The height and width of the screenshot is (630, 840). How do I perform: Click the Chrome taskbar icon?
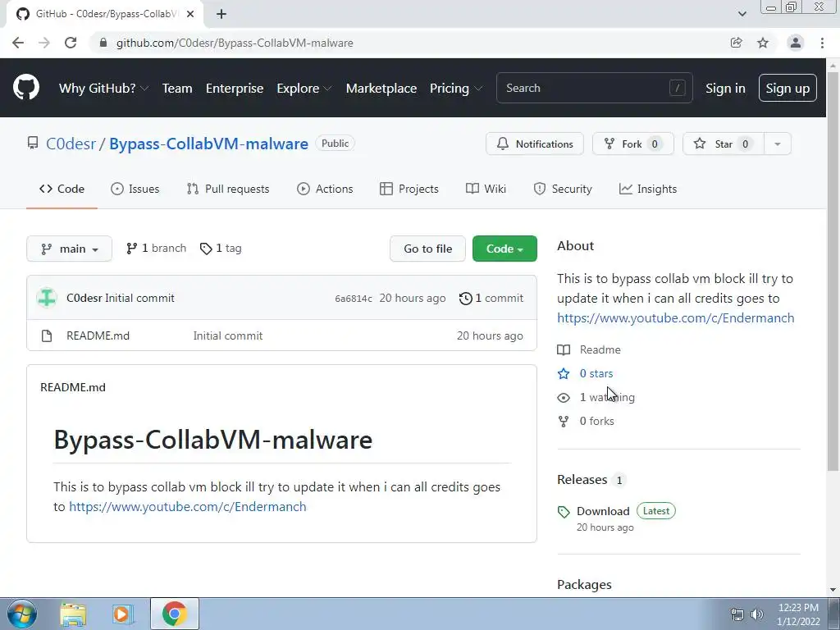175,614
